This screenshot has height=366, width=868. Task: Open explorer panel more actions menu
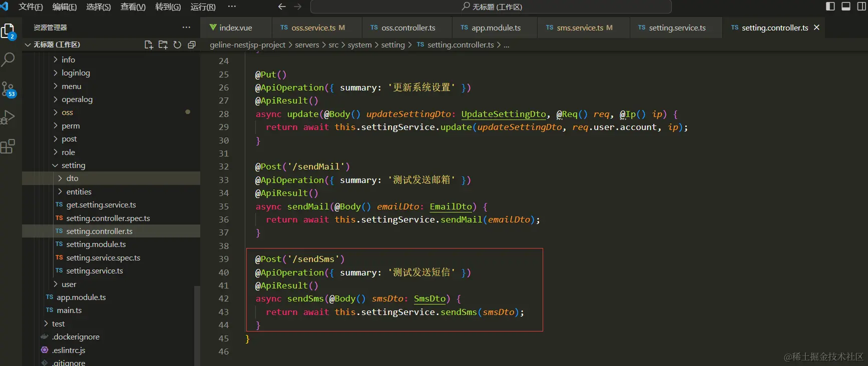pos(186,27)
